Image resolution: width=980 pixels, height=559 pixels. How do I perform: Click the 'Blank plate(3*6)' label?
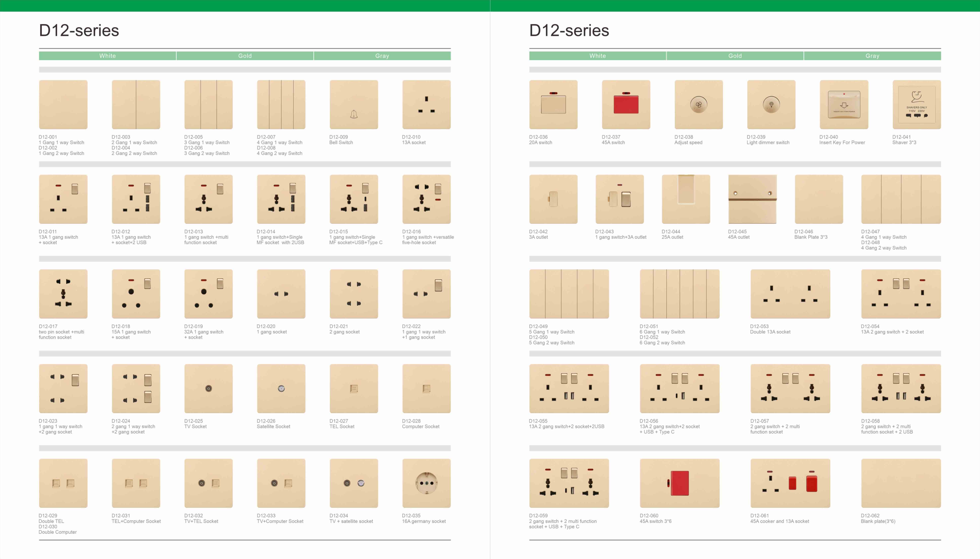pyautogui.click(x=878, y=521)
